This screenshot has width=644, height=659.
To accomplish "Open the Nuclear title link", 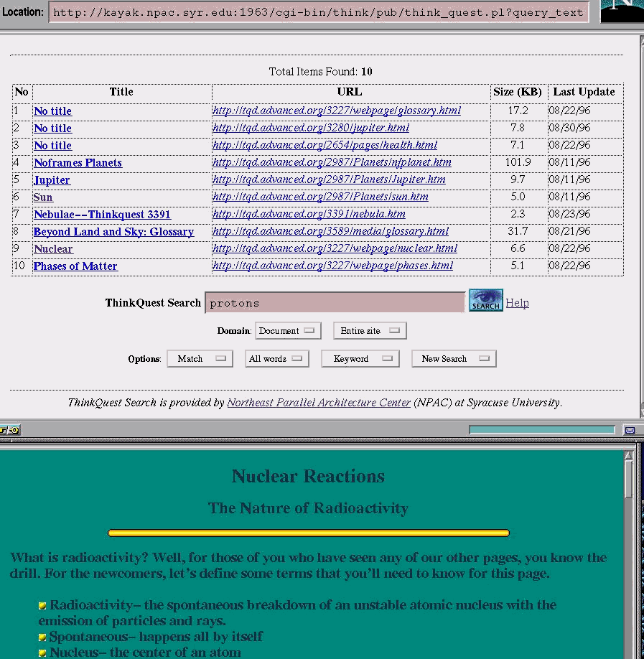I will tap(53, 249).
